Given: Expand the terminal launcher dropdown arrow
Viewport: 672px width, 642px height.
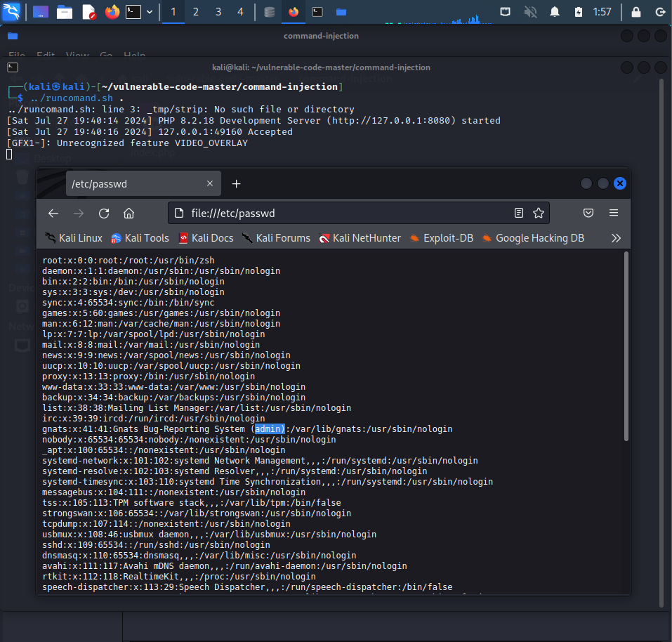Looking at the screenshot, I should 150,12.
